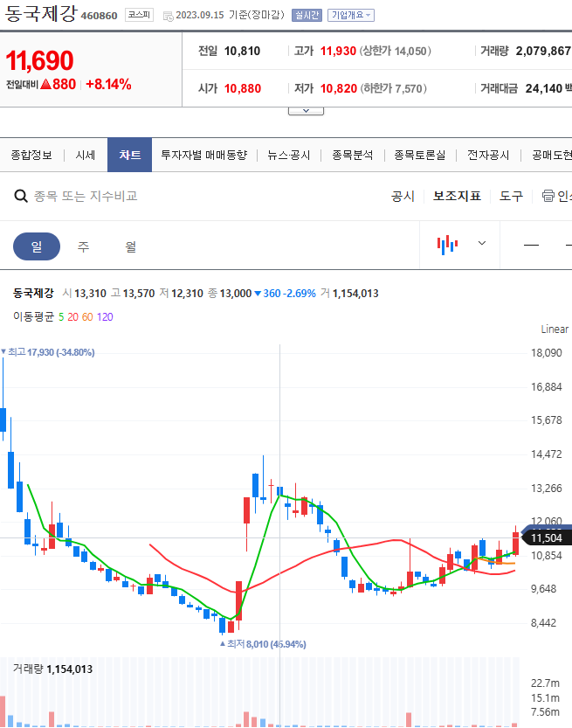The width and height of the screenshot is (572, 728).
Task: Click the 코스피 market badge
Action: [x=139, y=15]
